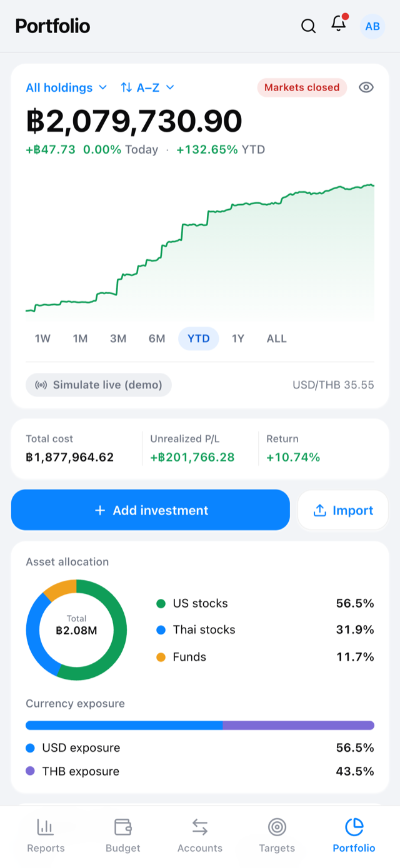Screen dimensions: 400x868
Task: Open the AB profile avatar
Action: (372, 26)
